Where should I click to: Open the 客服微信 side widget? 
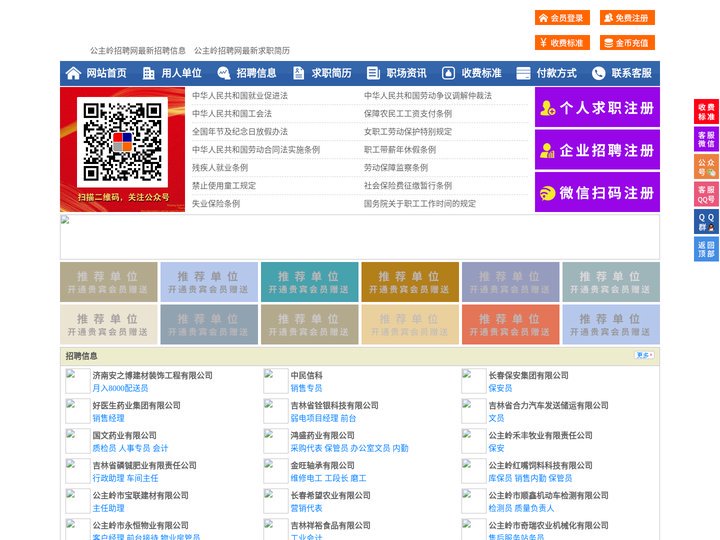[706, 139]
